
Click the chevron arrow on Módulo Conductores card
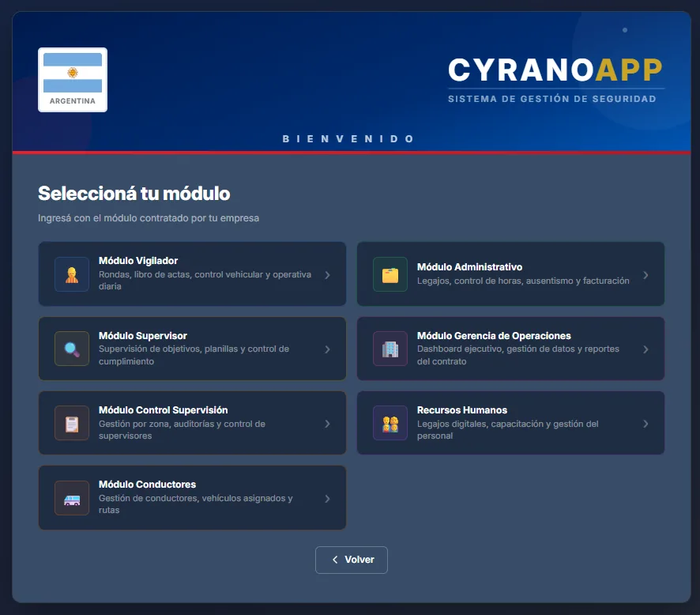point(327,499)
